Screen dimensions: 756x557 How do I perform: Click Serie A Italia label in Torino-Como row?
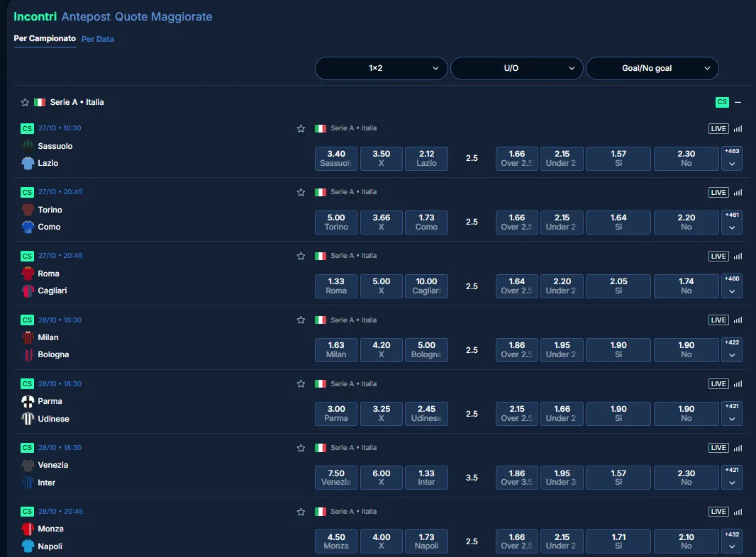tap(353, 192)
